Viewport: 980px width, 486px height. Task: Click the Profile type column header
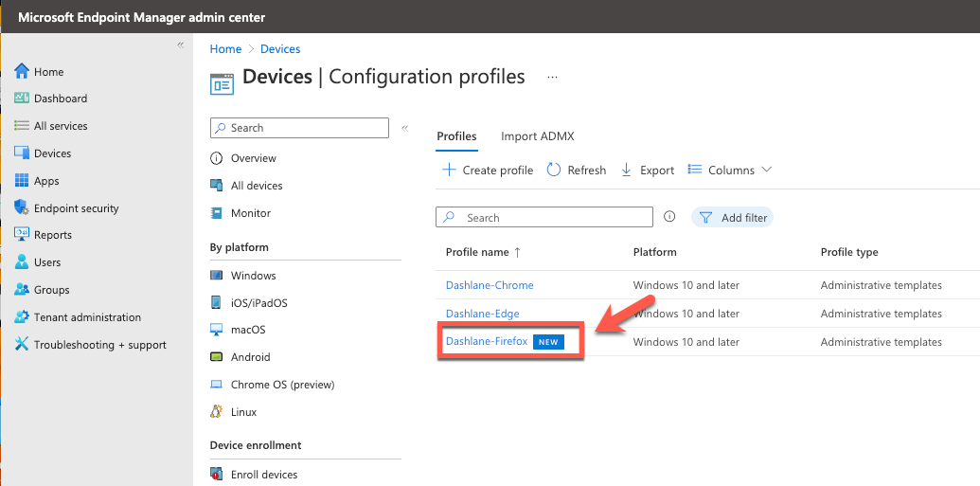pos(849,252)
